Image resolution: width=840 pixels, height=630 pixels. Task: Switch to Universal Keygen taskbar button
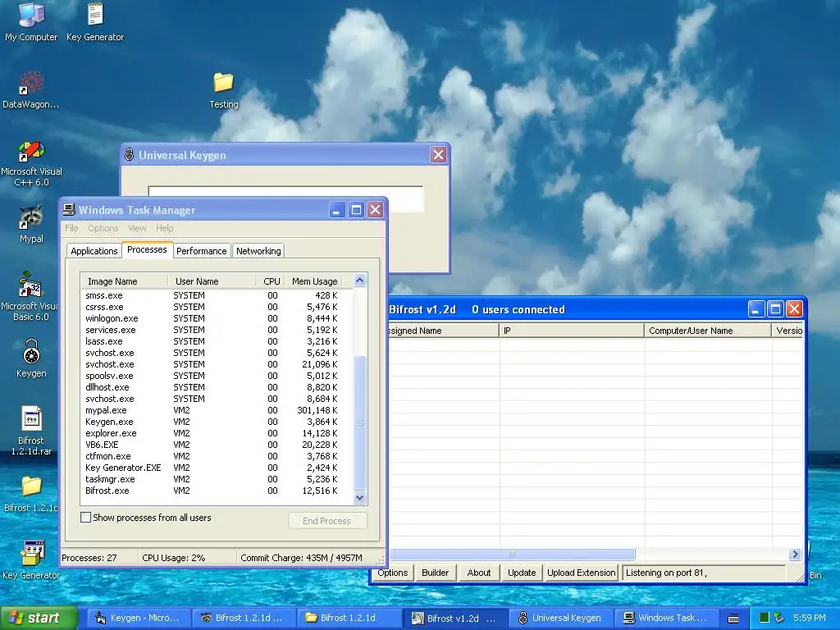[x=559, y=618]
